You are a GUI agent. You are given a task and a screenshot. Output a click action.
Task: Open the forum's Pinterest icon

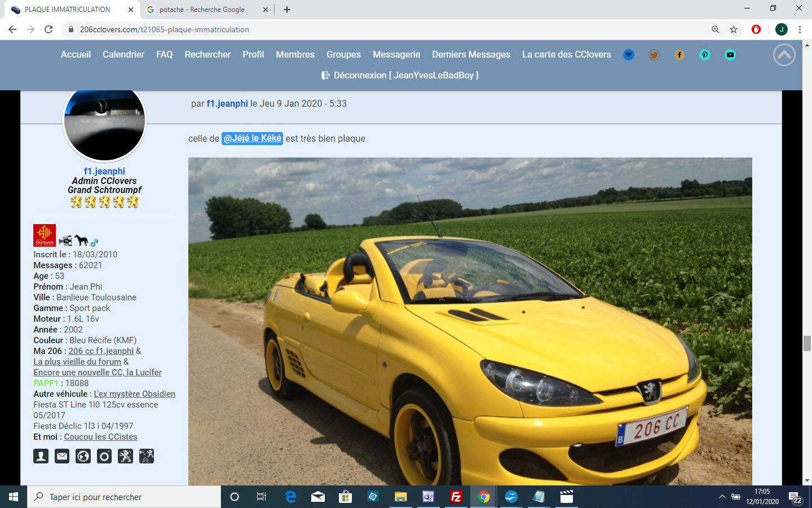click(x=705, y=55)
